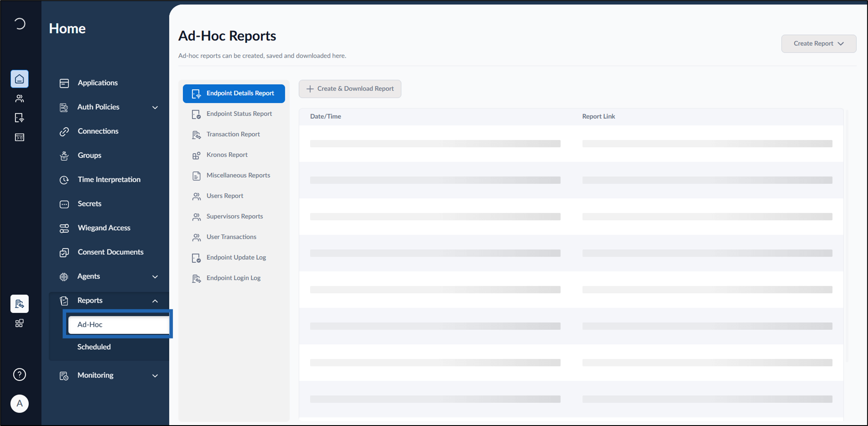The image size is (868, 426).
Task: Click the Miscellaneous Reports document icon
Action: pos(196,176)
